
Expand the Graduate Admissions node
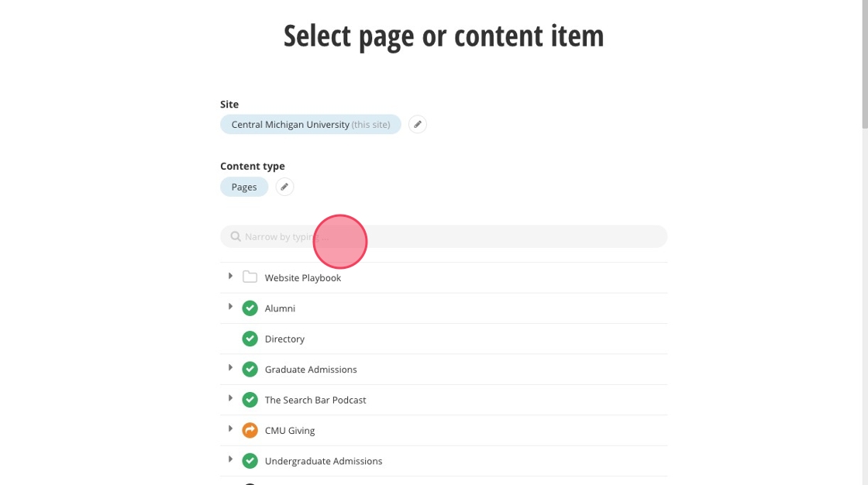(230, 369)
